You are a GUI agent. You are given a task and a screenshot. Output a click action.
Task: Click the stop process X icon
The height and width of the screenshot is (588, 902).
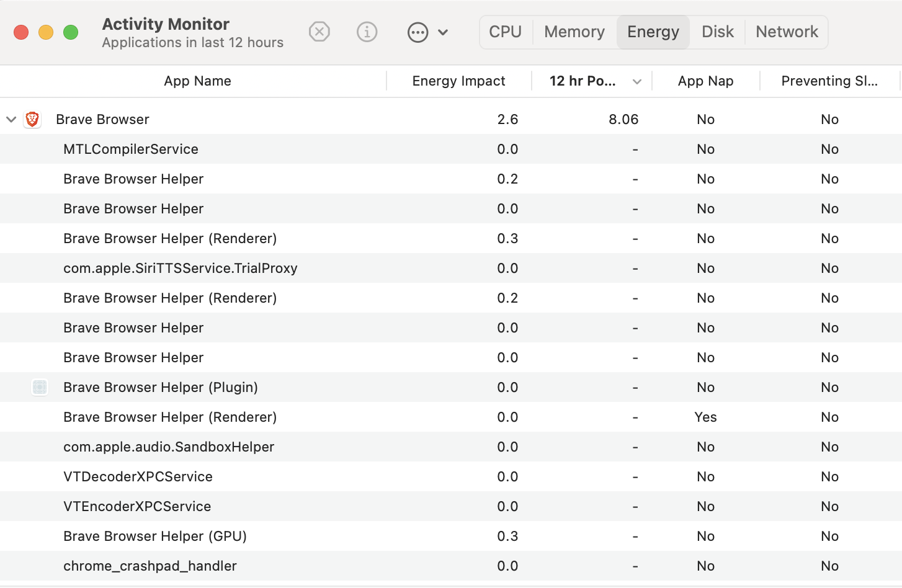click(319, 32)
